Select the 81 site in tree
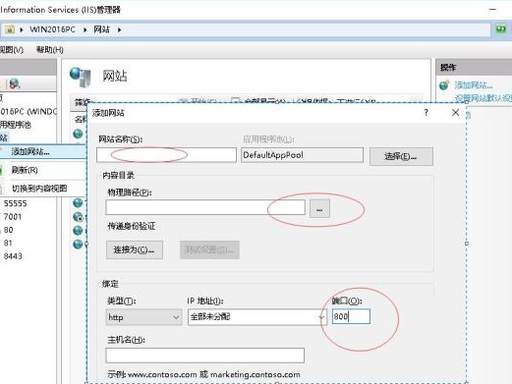Viewport: 512px width, 384px height. click(x=8, y=243)
